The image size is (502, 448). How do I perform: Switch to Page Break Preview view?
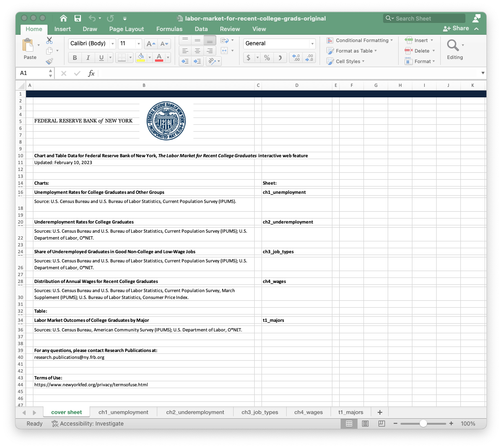coord(381,424)
